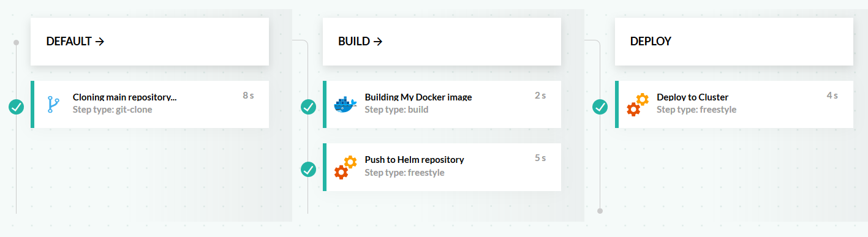868x237 pixels.
Task: Click gears icon on Push to Helm step
Action: click(345, 167)
